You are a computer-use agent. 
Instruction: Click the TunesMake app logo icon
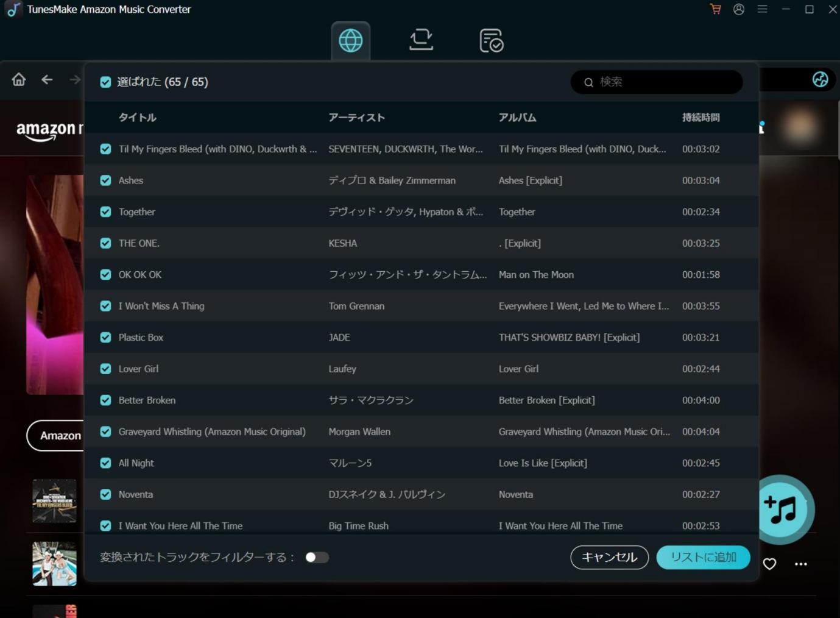(x=13, y=9)
